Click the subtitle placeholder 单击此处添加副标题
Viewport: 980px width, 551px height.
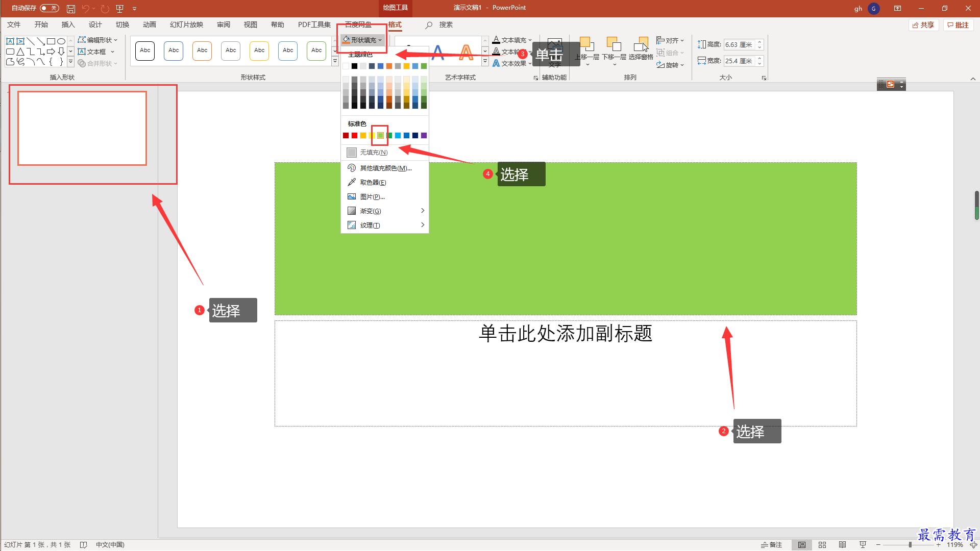[x=566, y=333]
